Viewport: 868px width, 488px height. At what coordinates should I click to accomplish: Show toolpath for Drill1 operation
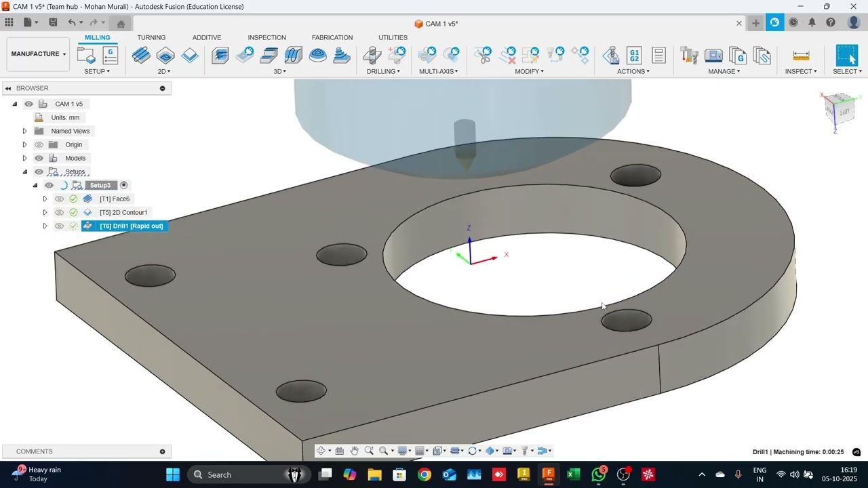[59, 226]
